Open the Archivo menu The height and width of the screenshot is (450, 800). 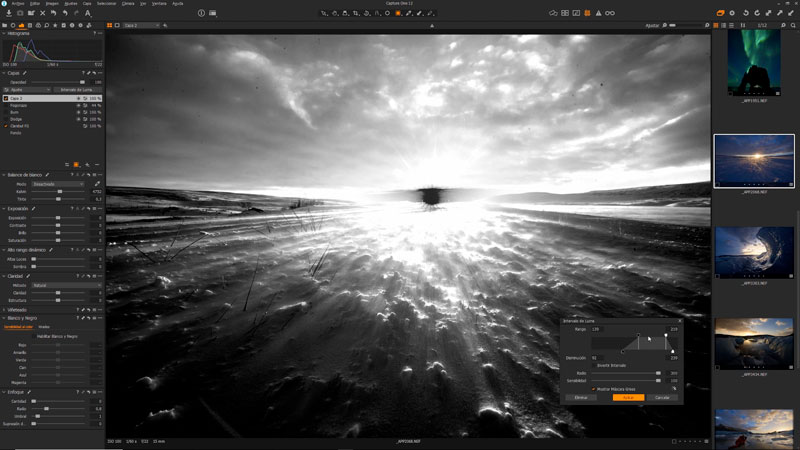pos(18,3)
